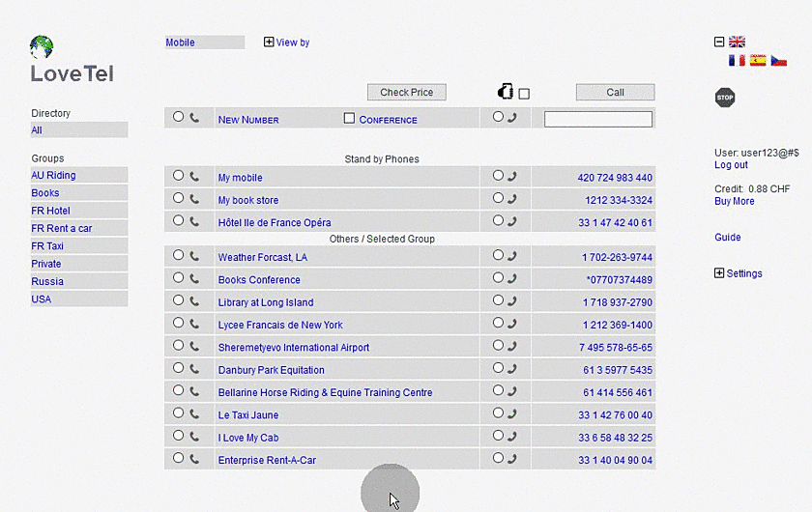
Task: Choose the French flag language
Action: click(737, 60)
